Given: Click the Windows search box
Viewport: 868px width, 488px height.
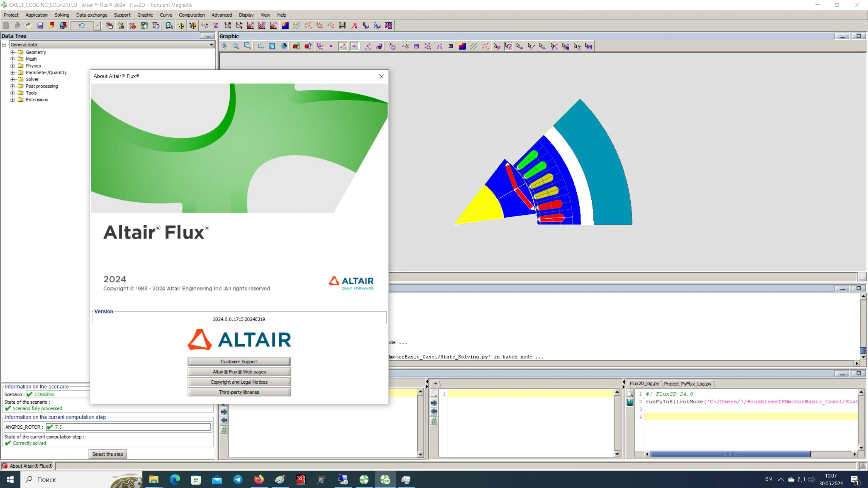Looking at the screenshot, I should pyautogui.click(x=81, y=480).
